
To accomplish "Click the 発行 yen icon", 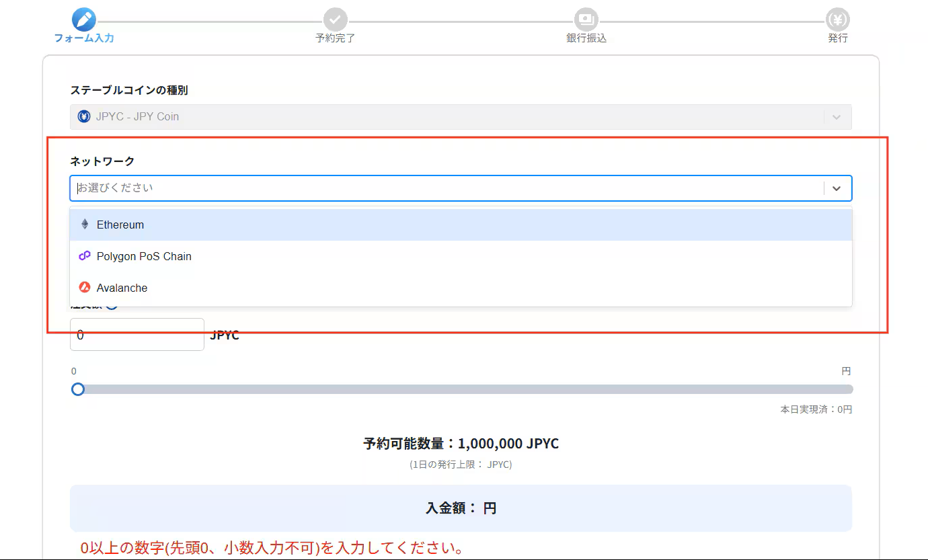I will pos(837,19).
